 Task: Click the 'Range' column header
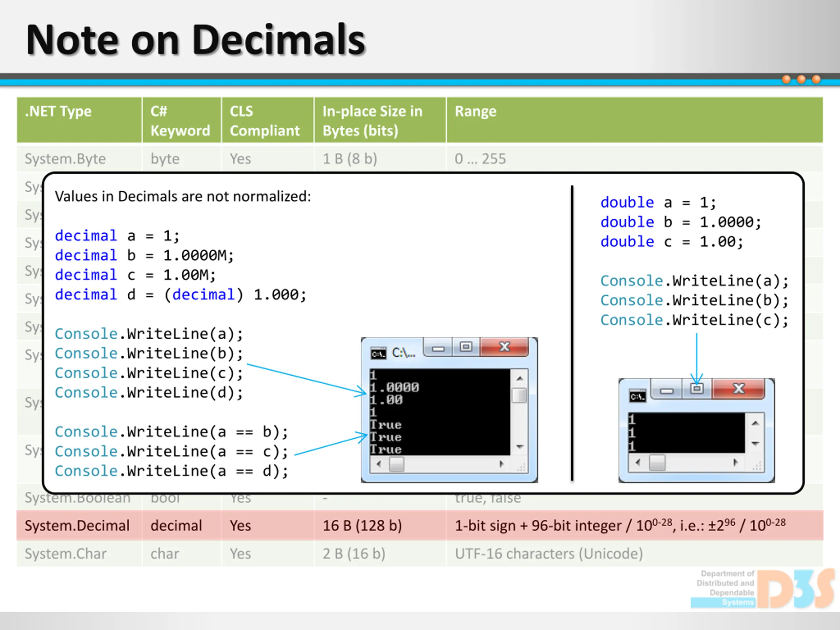pyautogui.click(x=635, y=120)
